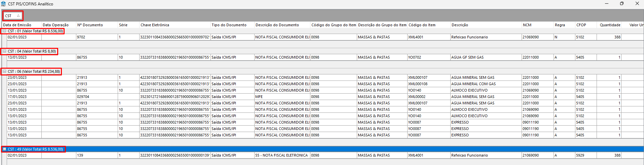Screen dimensions: 644x165
Task: Click the Tipo do Documento column header
Action: pyautogui.click(x=232, y=25)
